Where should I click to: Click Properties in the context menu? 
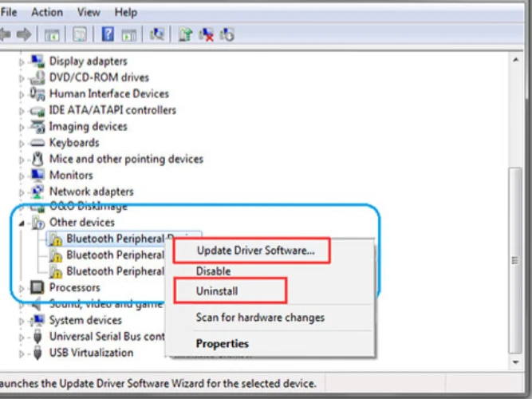pos(223,344)
